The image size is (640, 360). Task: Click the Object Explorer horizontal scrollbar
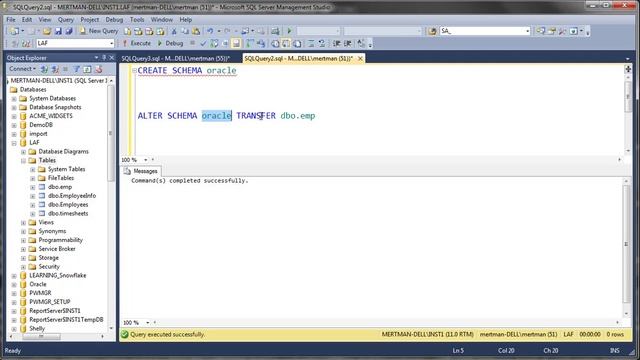tap(41, 337)
